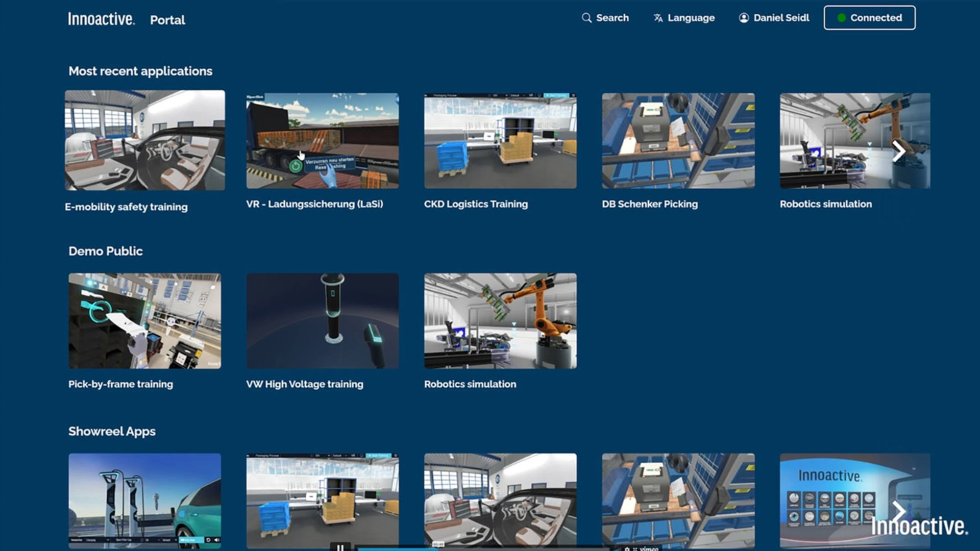The image size is (980, 551).
Task: Open the VW High Voltage training thumbnail
Action: tap(323, 321)
